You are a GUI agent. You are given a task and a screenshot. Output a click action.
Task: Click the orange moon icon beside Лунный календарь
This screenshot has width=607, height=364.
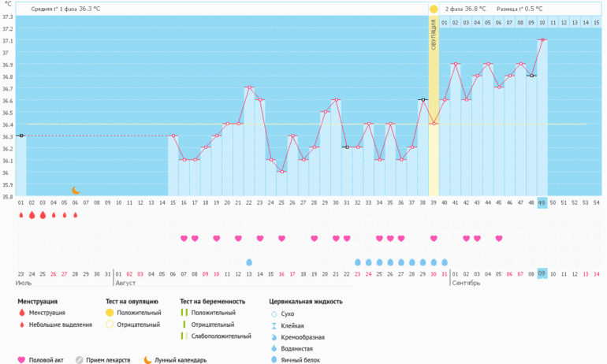(147, 360)
